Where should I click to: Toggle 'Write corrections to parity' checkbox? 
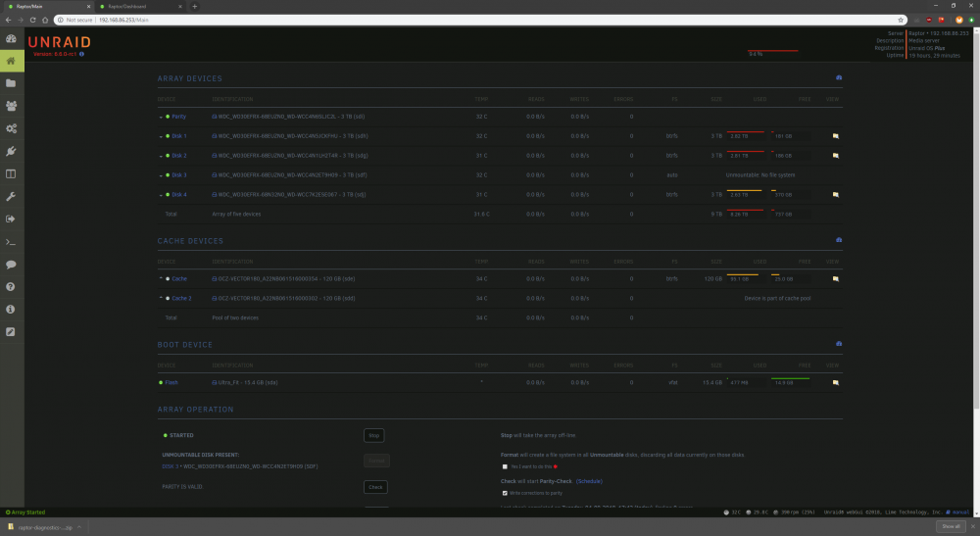(505, 493)
